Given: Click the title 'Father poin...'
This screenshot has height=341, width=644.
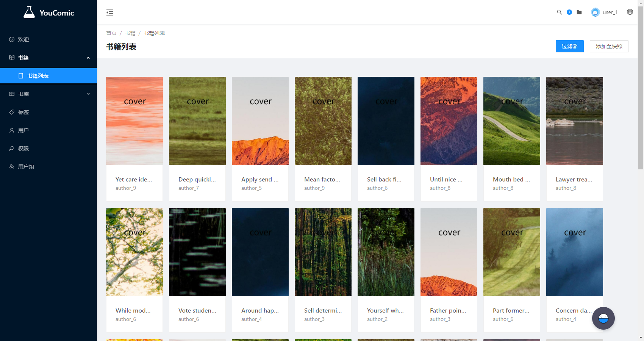Looking at the screenshot, I should (x=448, y=310).
